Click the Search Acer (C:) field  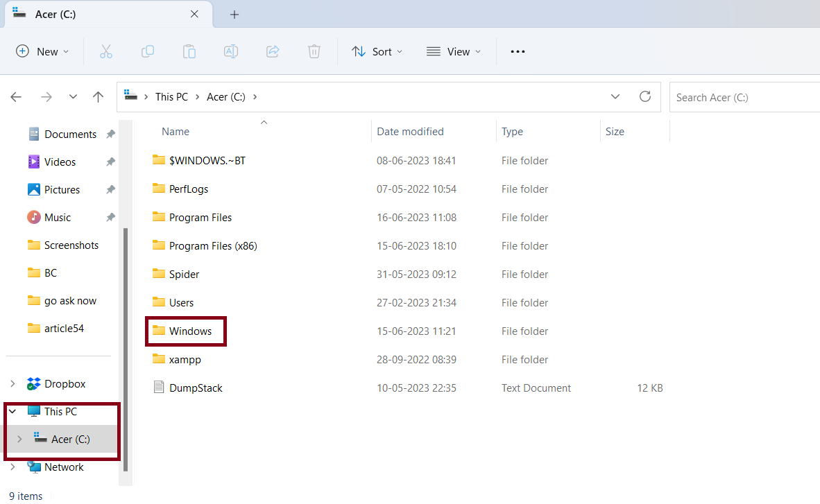742,97
